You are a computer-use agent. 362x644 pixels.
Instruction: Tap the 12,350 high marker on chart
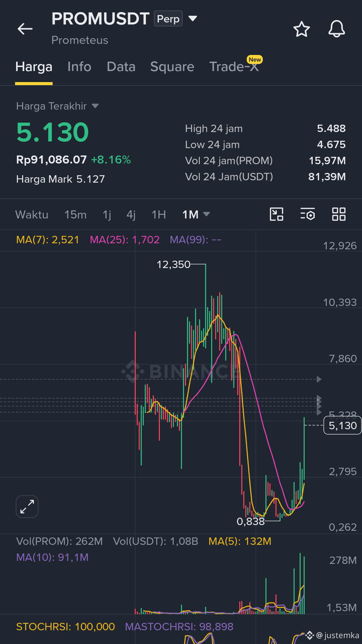click(173, 264)
